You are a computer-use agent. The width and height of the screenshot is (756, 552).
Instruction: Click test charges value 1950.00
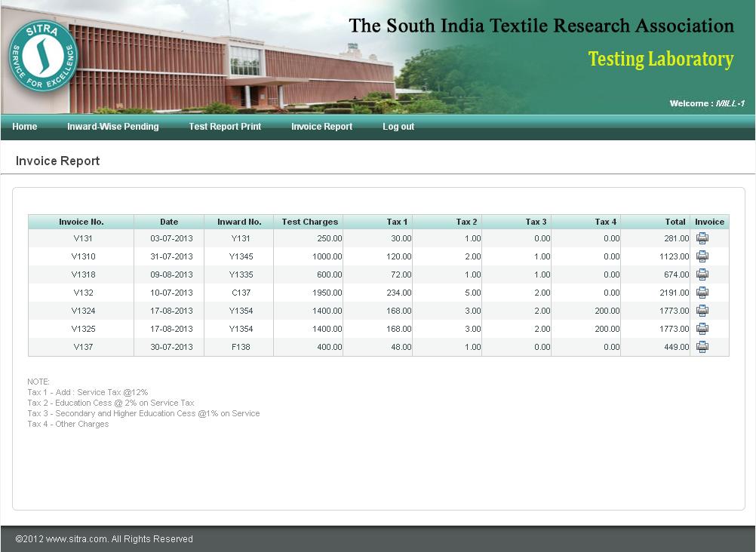327,292
